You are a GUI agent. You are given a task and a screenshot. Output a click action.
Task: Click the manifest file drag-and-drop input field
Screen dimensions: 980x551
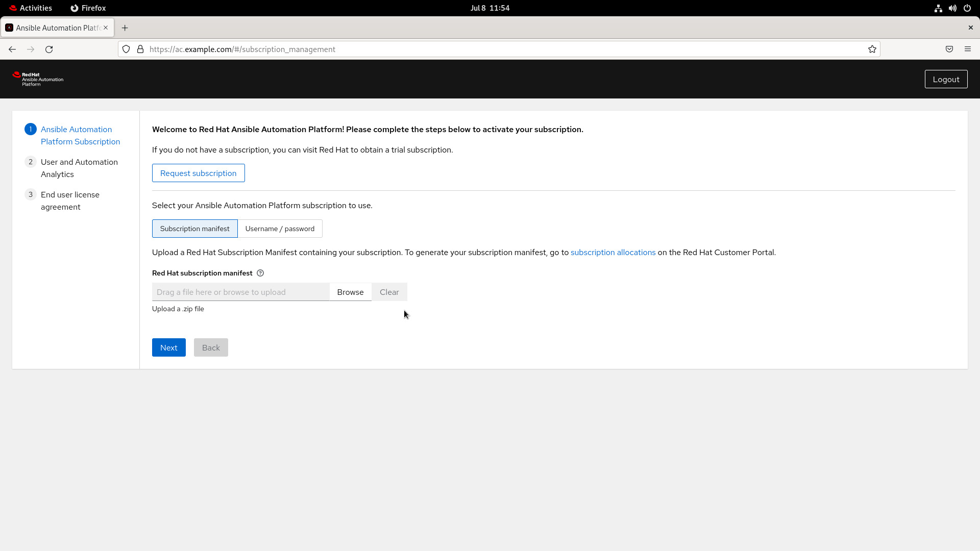pos(240,291)
